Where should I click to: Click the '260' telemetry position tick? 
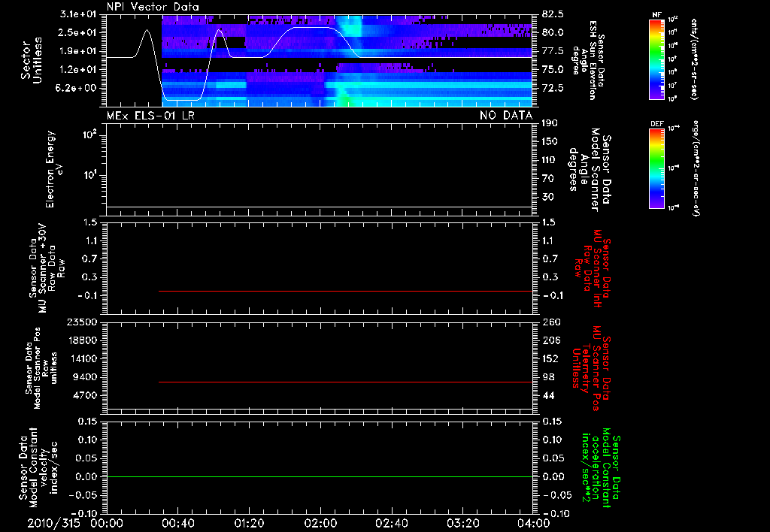[x=550, y=322]
